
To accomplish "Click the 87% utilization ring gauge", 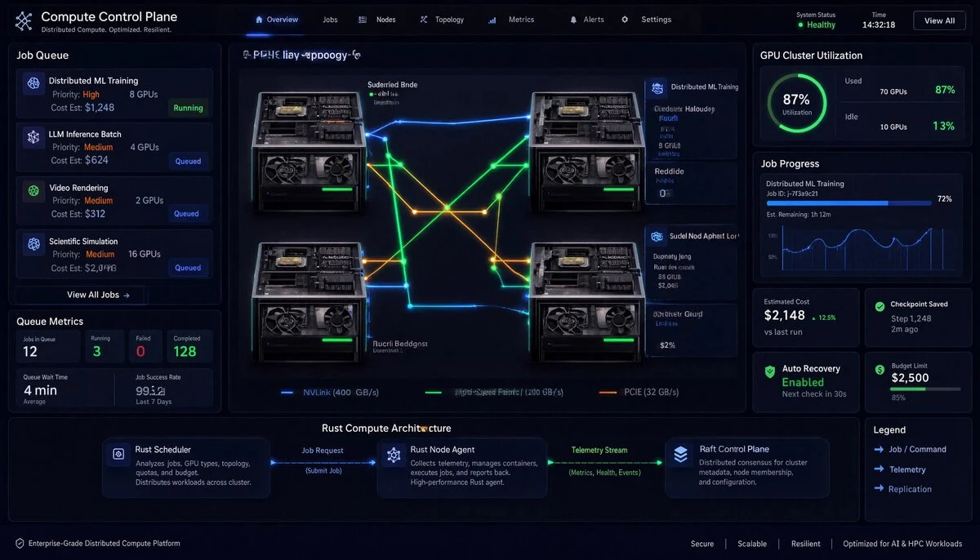I will pos(797,101).
